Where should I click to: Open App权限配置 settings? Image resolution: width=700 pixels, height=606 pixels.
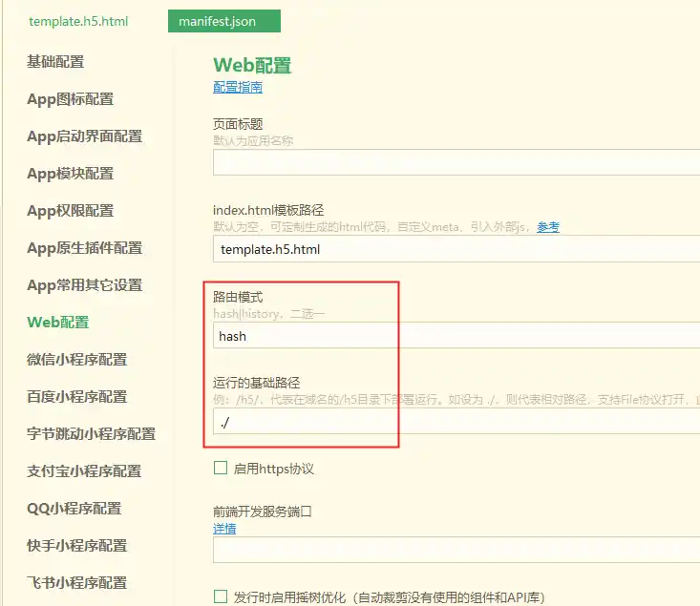[70, 211]
